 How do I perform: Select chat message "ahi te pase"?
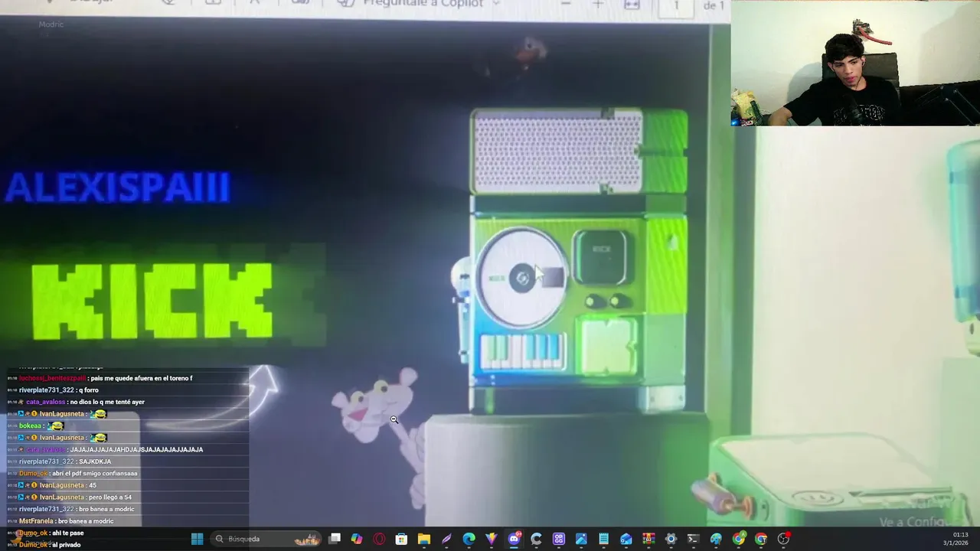[68, 533]
